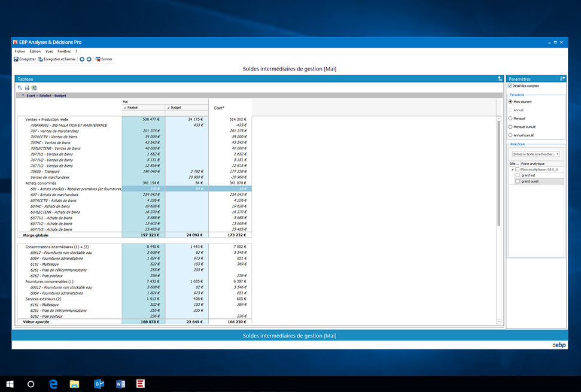The image size is (581, 392).
Task: Save with the Enregistrer floppy disk icon
Action: pos(16,59)
